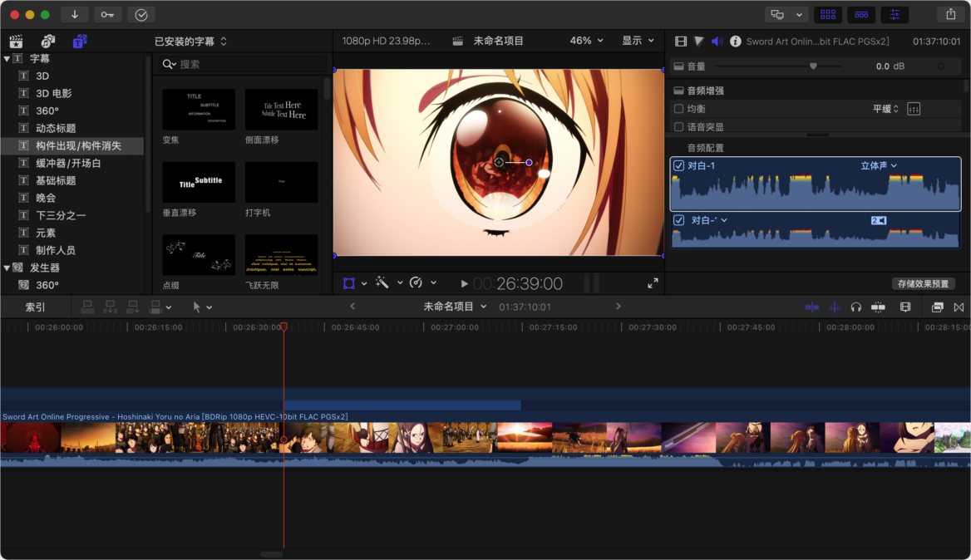The width and height of the screenshot is (971, 560).
Task: Show background tasks checkmark icon
Action: click(x=141, y=14)
